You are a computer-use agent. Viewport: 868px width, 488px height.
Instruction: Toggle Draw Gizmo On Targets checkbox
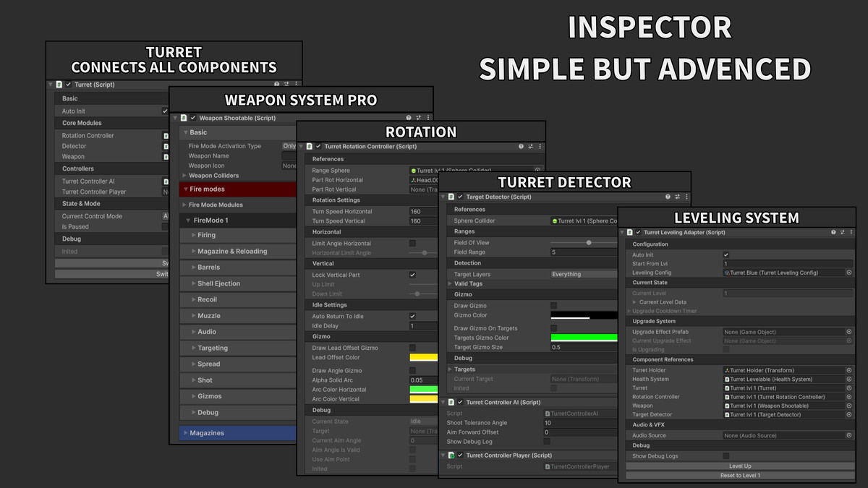(x=554, y=328)
